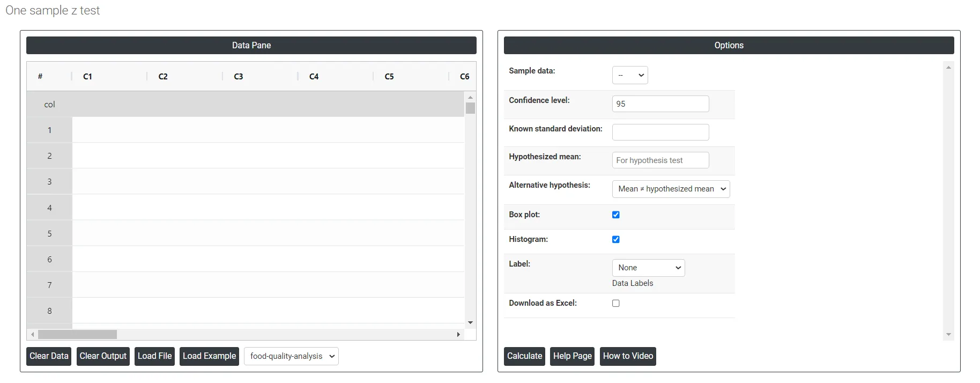This screenshot has height=383, width=980.
Task: Open the Help Page
Action: 572,356
